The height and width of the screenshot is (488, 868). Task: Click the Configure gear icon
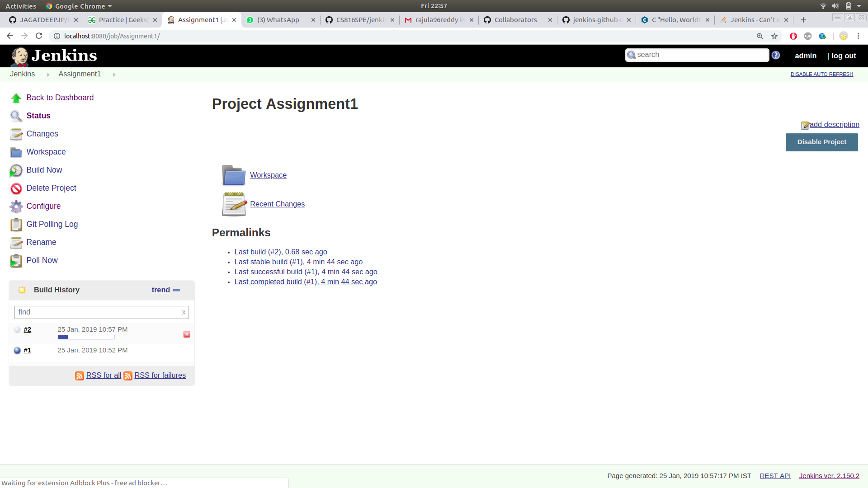(x=16, y=206)
